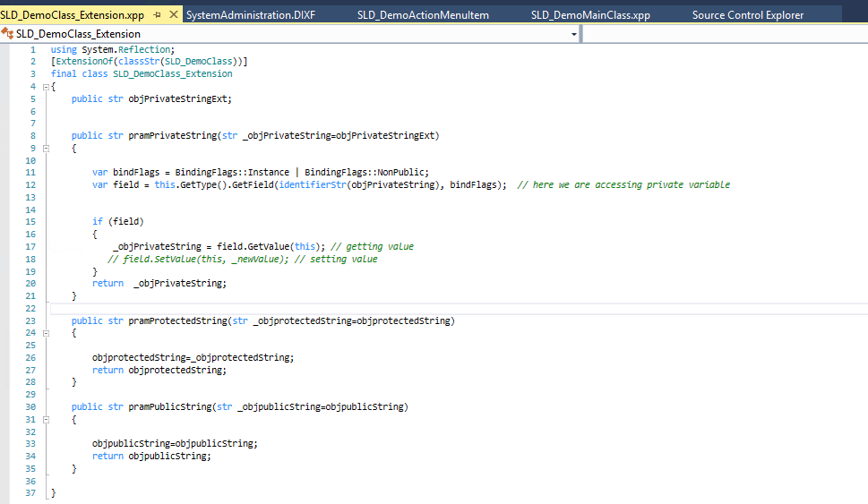This screenshot has height=504, width=868.
Task: Click 'final class SLD_DemoClass_Extension' declaration
Action: pos(142,73)
